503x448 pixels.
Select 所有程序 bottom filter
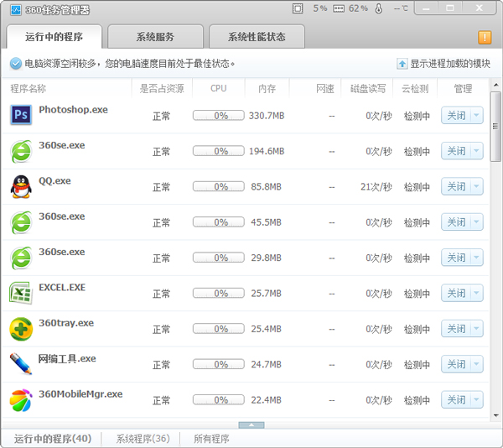point(211,439)
